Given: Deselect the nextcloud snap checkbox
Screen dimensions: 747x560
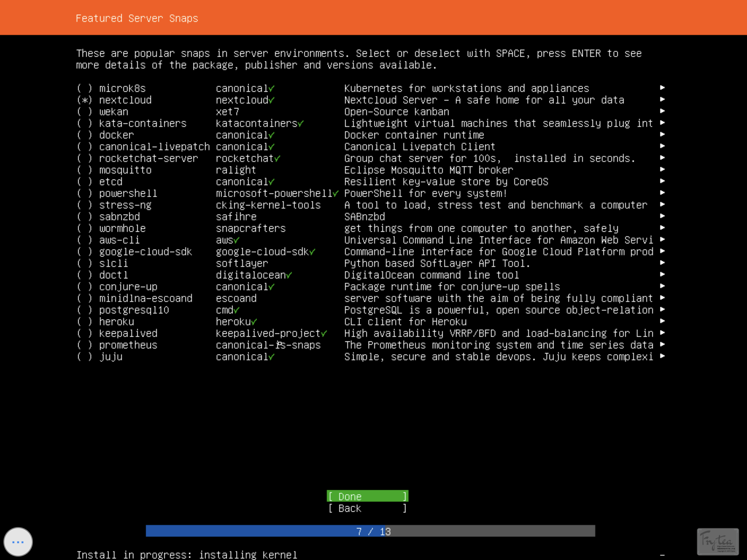Looking at the screenshot, I should [84, 100].
